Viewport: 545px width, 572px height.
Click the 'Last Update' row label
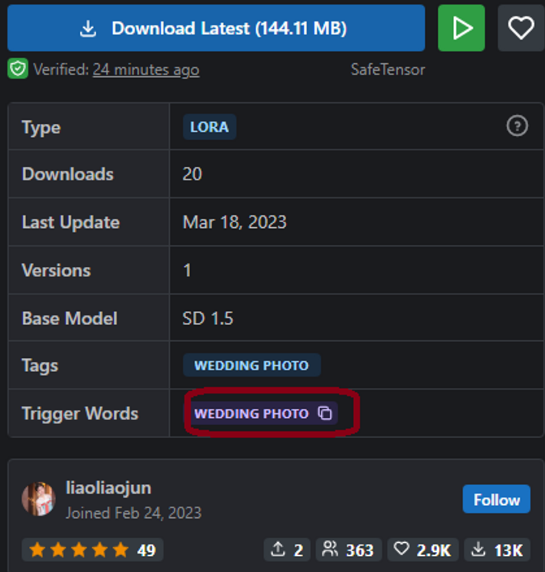pos(71,222)
